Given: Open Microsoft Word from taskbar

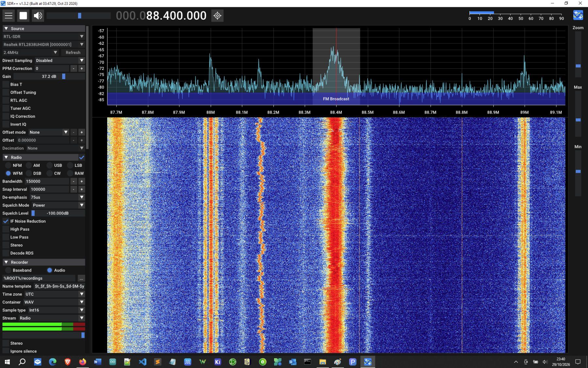Looking at the screenshot, I should pos(97,361).
